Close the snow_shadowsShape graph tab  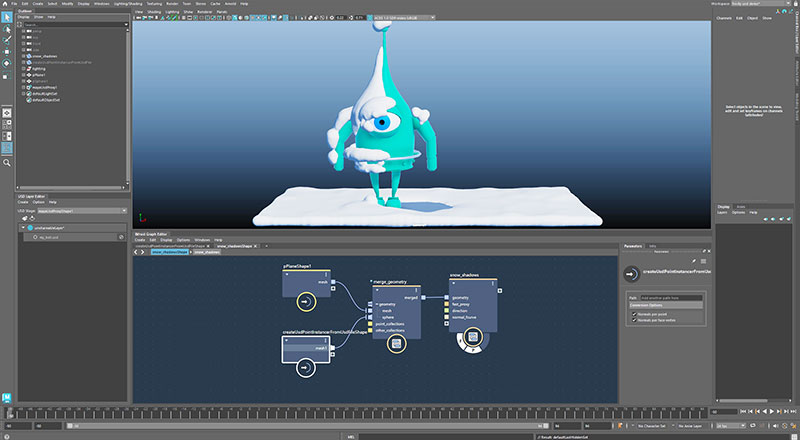click(256, 246)
